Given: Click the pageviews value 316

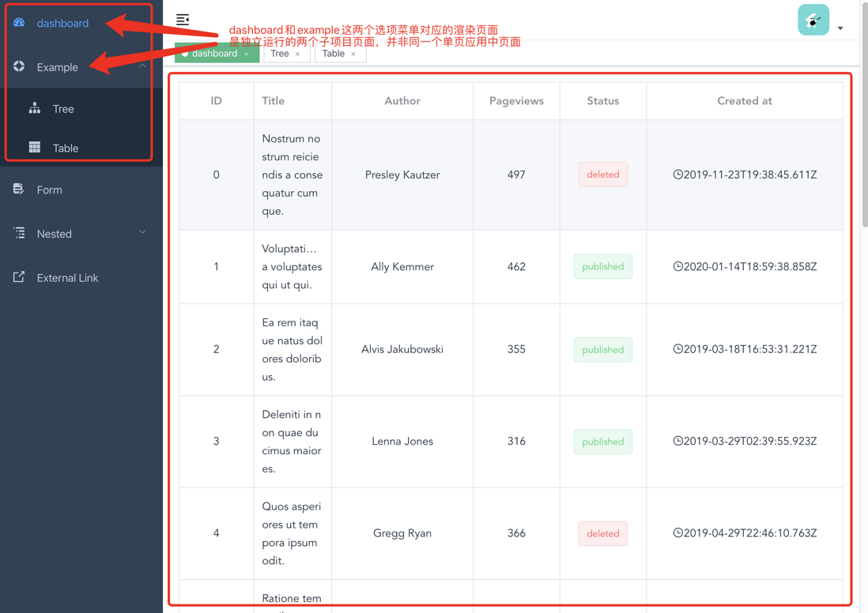Looking at the screenshot, I should click(x=516, y=441).
